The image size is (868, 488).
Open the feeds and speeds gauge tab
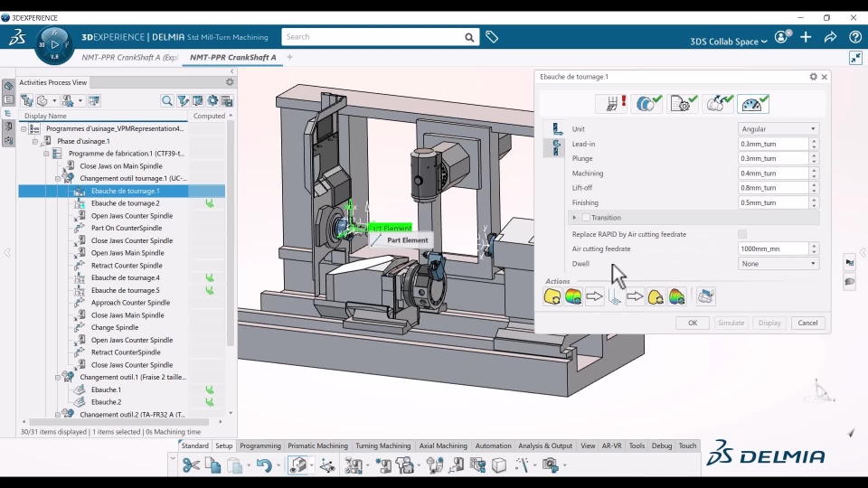coord(753,103)
